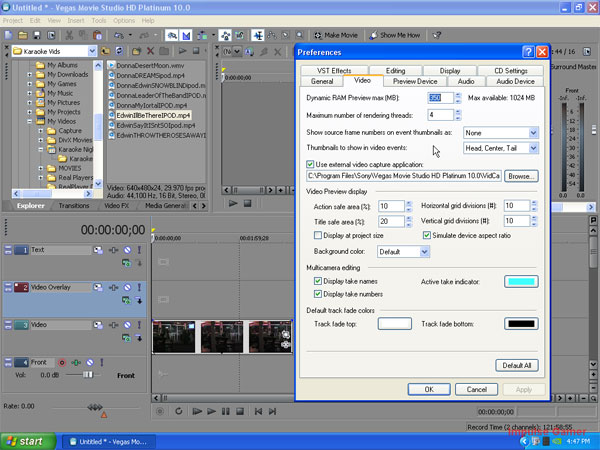Uncheck Simulate device aspect ratio

(427, 235)
